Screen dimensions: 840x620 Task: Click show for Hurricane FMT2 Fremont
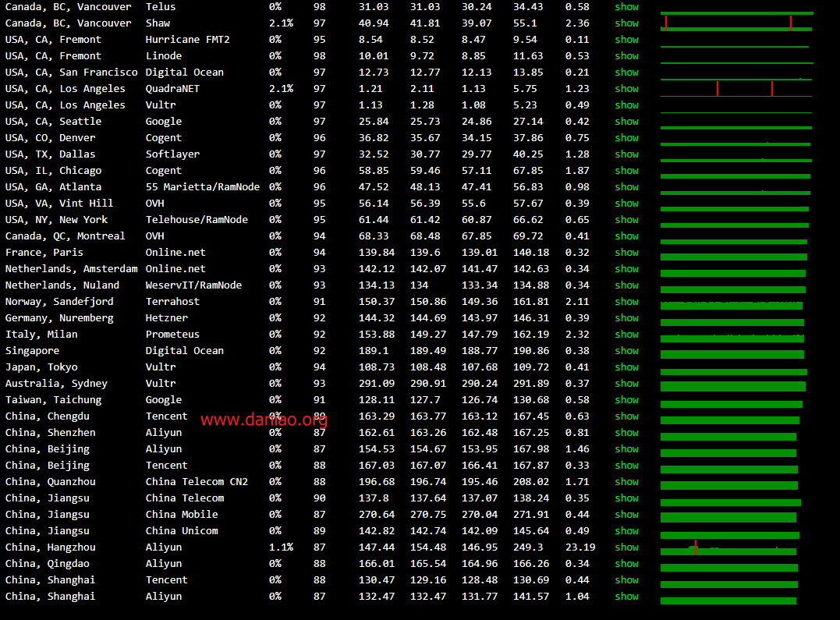[x=626, y=40]
